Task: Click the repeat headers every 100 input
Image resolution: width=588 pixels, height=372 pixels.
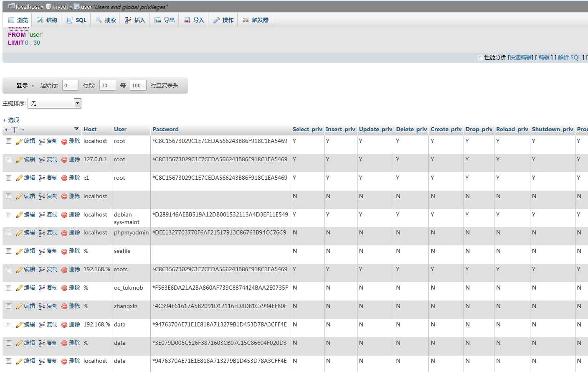Action: (x=138, y=85)
